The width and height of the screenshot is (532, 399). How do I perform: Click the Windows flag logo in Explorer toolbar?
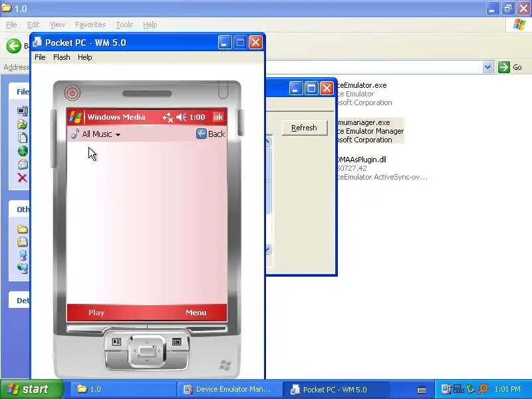pos(519,25)
